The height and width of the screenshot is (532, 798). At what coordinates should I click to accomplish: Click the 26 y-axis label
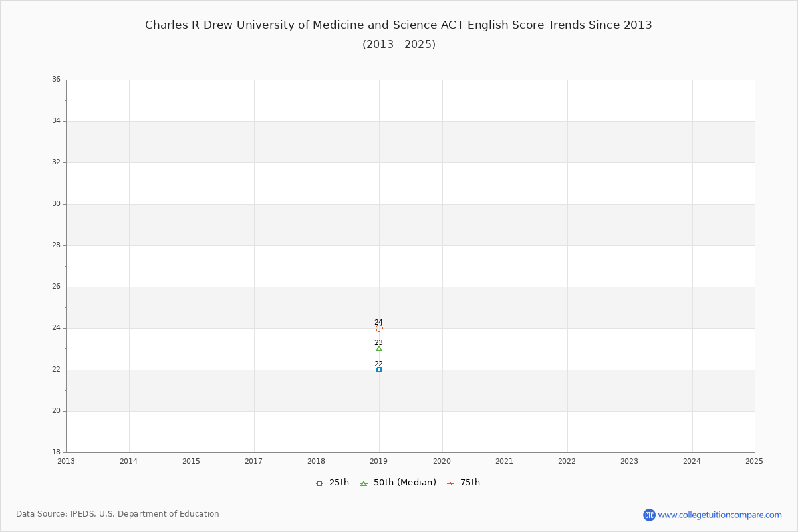(56, 287)
